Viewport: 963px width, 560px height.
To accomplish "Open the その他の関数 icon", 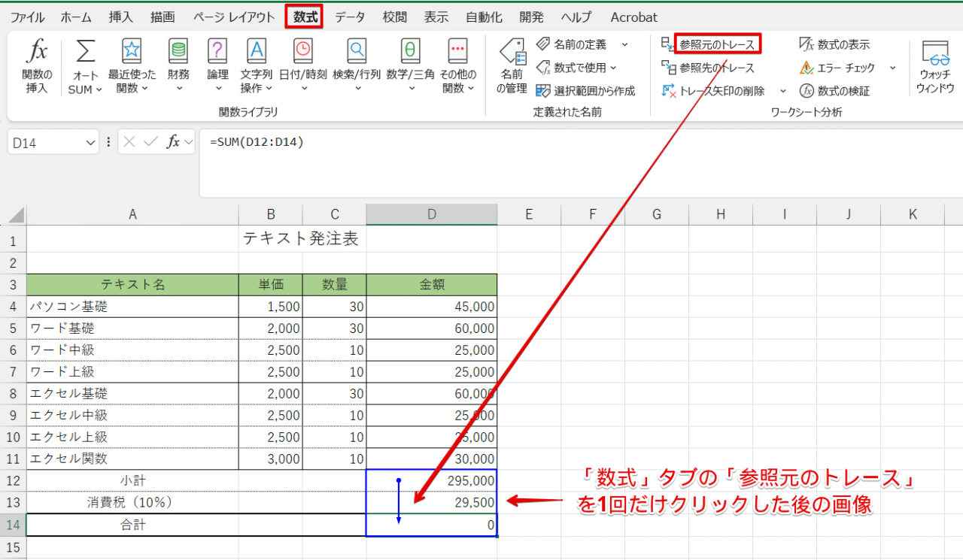I will click(457, 51).
